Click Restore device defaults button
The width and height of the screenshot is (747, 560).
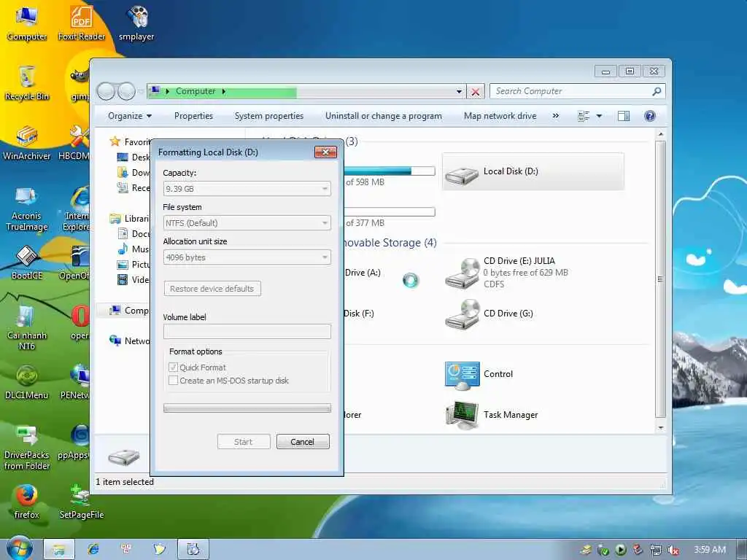[x=212, y=289]
